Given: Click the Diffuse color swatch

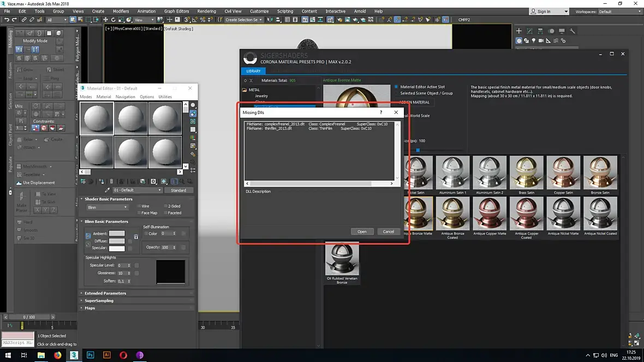Looking at the screenshot, I should point(117,241).
